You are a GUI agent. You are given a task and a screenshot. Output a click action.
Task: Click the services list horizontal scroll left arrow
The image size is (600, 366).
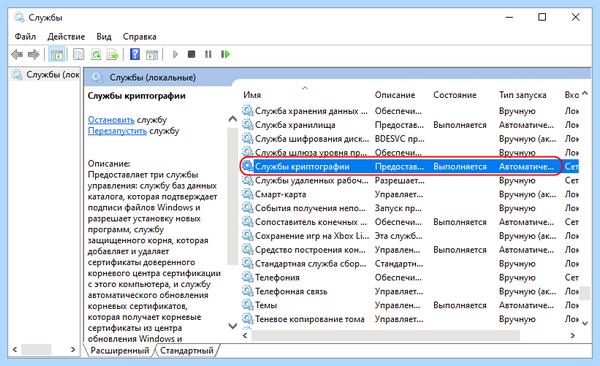[245, 335]
